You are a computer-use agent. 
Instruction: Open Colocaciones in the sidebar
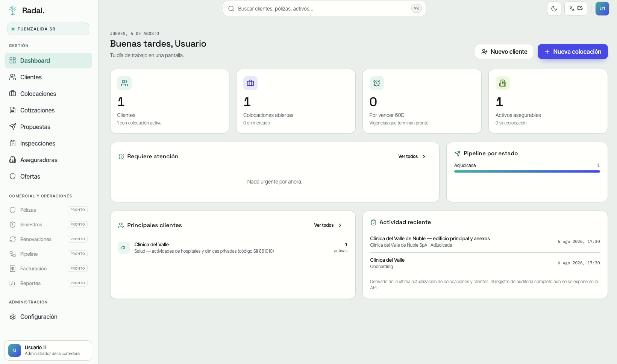[x=48, y=94]
